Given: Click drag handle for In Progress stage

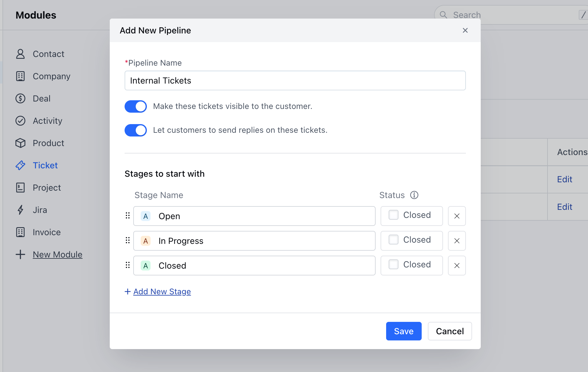Looking at the screenshot, I should 128,240.
